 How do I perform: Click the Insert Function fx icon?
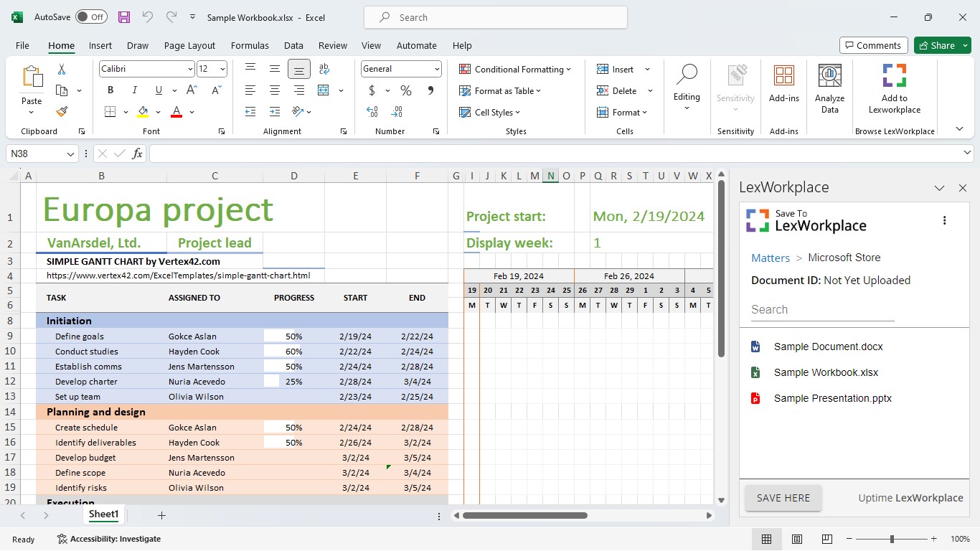[137, 154]
